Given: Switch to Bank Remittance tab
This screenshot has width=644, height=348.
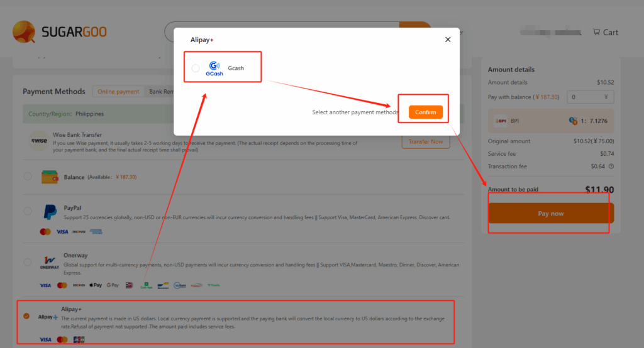Looking at the screenshot, I should pyautogui.click(x=161, y=92).
